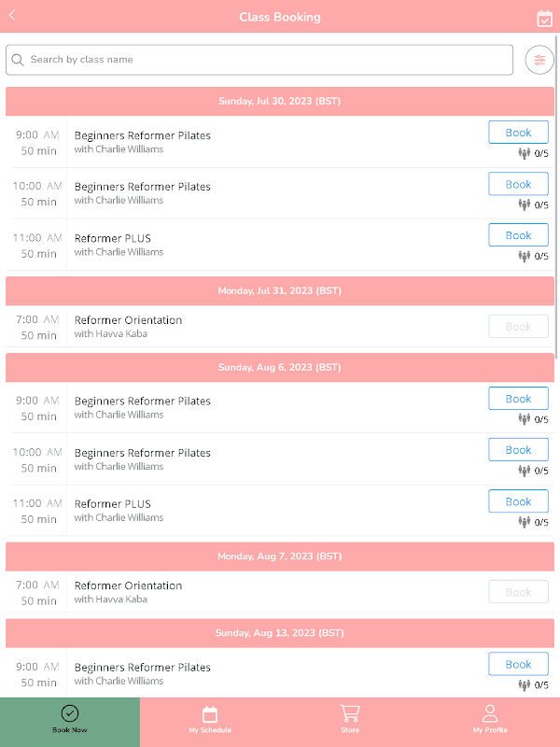Image resolution: width=560 pixels, height=747 pixels.
Task: Click in the Search by class name field
Action: pyautogui.click(x=261, y=60)
